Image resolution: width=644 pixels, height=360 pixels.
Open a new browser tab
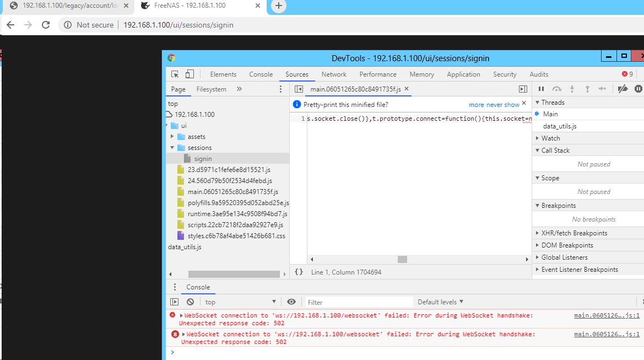click(278, 6)
